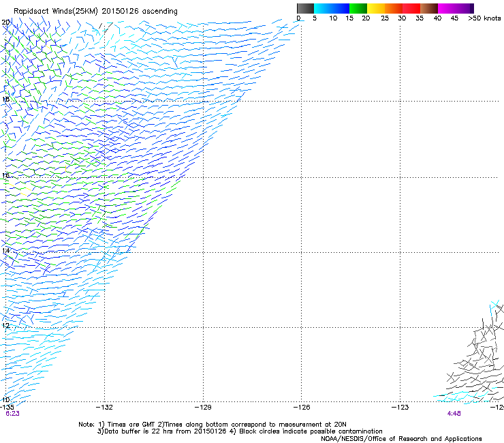Click the red legend color segment
This screenshot has width=504, height=443.
point(411,8)
